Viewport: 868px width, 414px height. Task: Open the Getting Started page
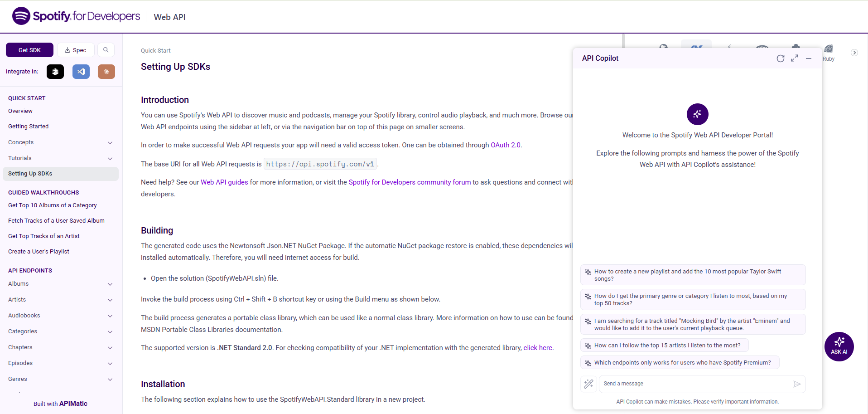pos(28,127)
